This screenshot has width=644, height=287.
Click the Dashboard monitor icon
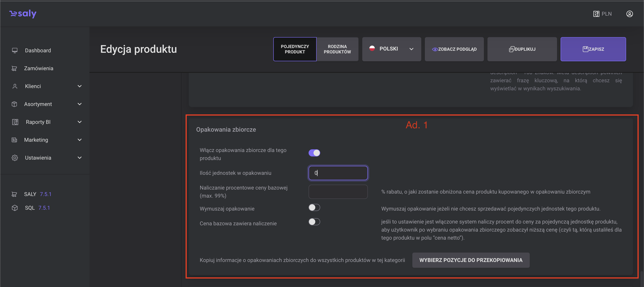15,51
